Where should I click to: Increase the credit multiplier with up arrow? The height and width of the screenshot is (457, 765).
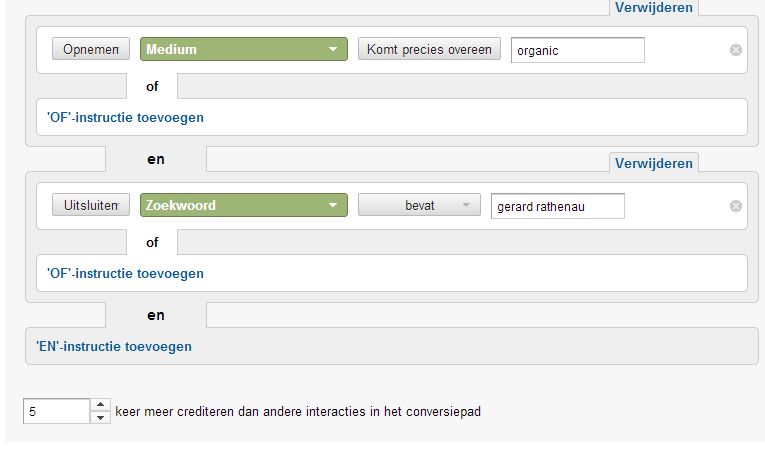coord(100,405)
